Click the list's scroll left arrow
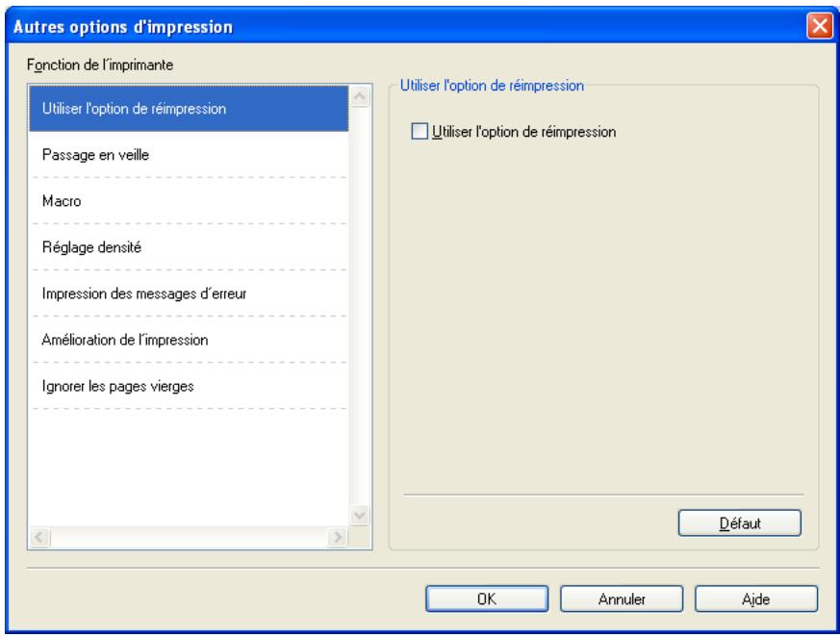 [x=40, y=537]
